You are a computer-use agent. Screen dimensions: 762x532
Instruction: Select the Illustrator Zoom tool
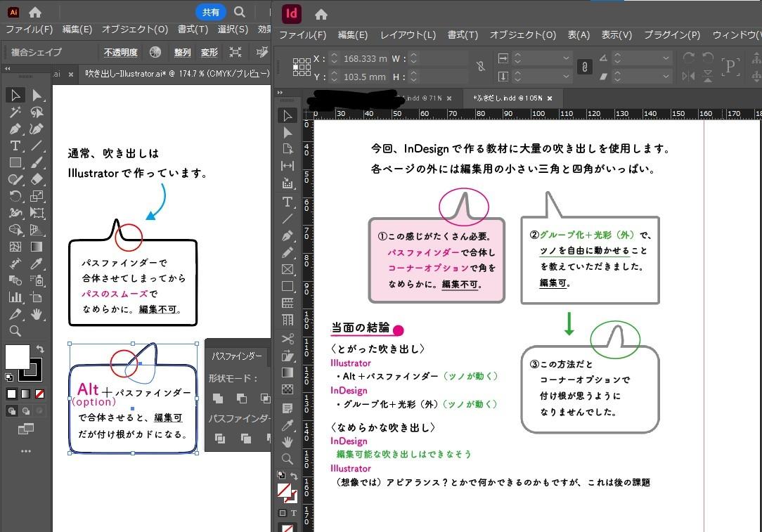(x=15, y=331)
